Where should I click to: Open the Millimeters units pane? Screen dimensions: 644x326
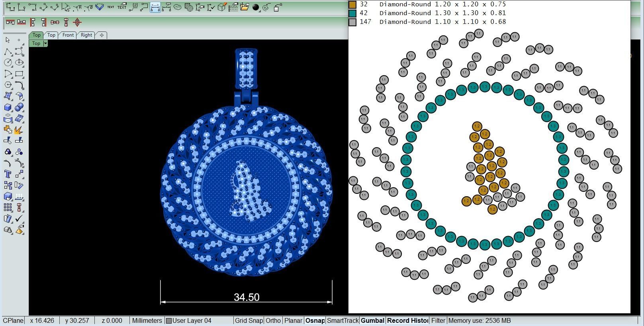click(x=147, y=320)
